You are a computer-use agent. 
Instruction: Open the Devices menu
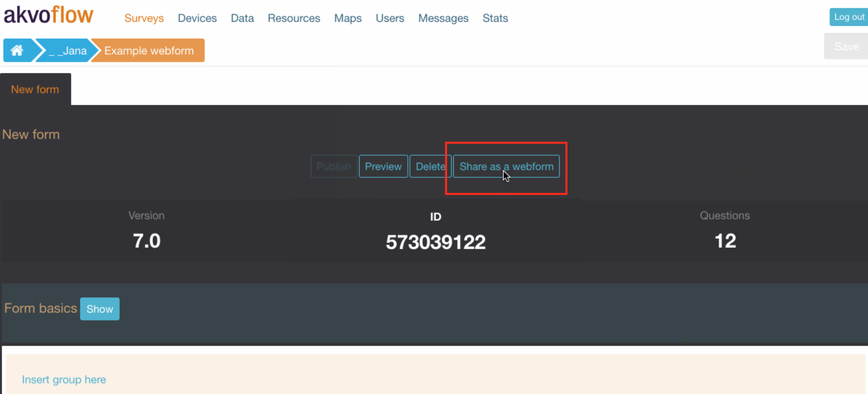pos(197,18)
